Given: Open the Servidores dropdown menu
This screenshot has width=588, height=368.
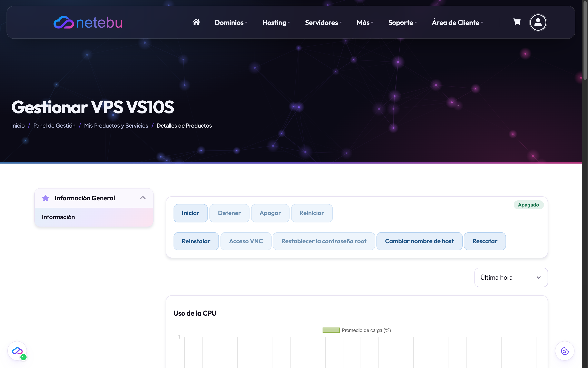Looking at the screenshot, I should coord(323,22).
